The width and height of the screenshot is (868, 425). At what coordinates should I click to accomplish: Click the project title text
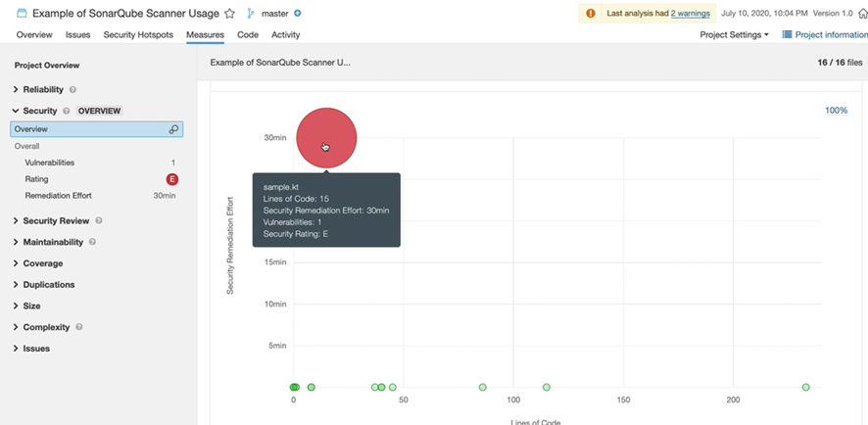pyautogui.click(x=126, y=14)
